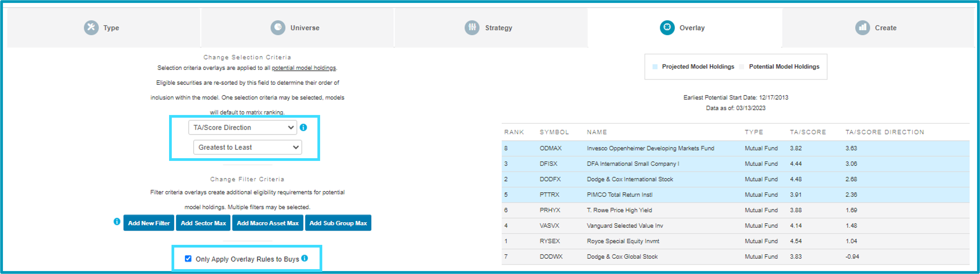Click Dodge & Cox International Stock name
Image resolution: width=980 pixels, height=274 pixels.
630,179
